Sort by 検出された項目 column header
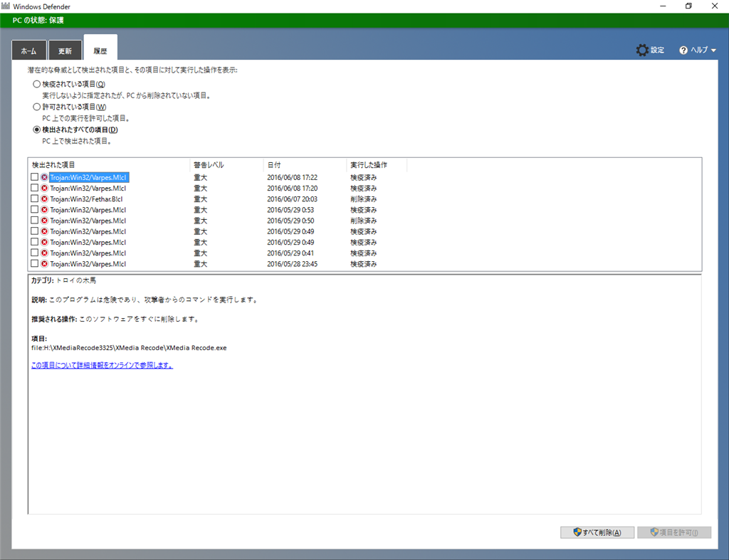Viewport: 729px width, 560px height. pyautogui.click(x=109, y=165)
